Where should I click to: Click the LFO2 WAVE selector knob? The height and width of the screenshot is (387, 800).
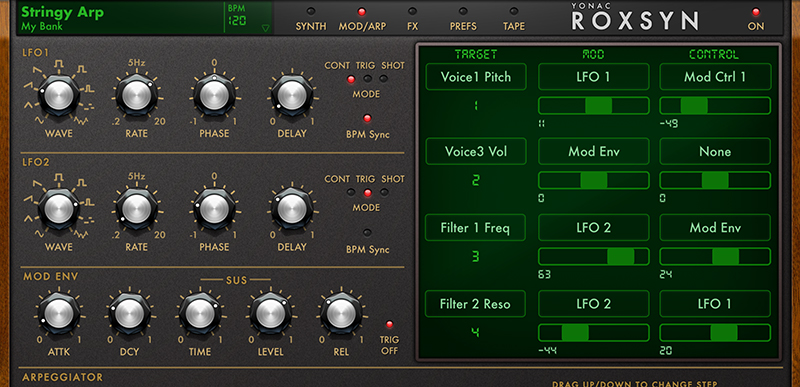58,209
